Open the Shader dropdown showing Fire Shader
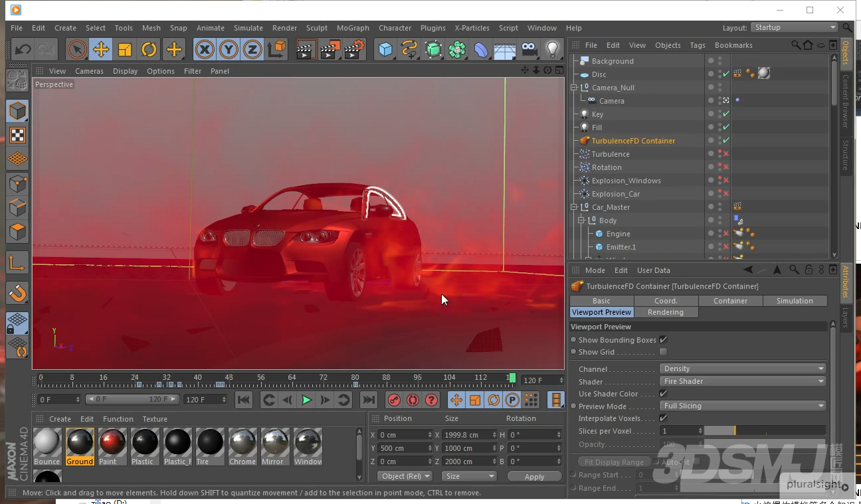The width and height of the screenshot is (861, 504). point(743,381)
